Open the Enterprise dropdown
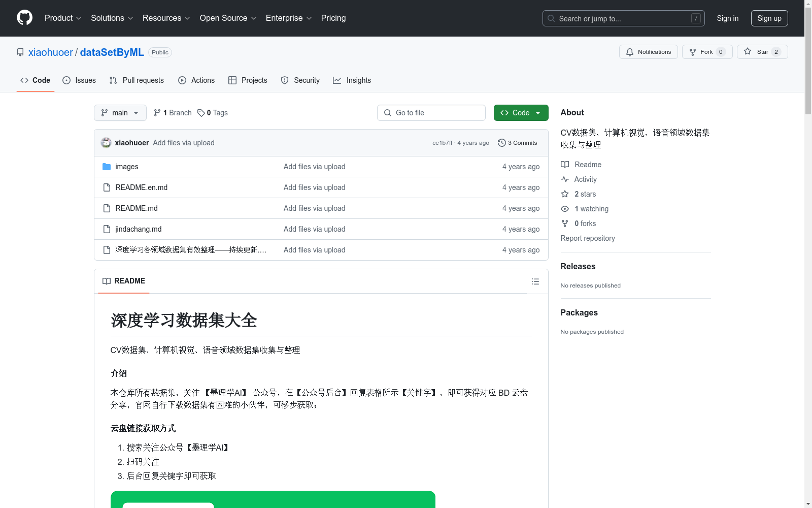Image resolution: width=812 pixels, height=508 pixels. point(289,18)
